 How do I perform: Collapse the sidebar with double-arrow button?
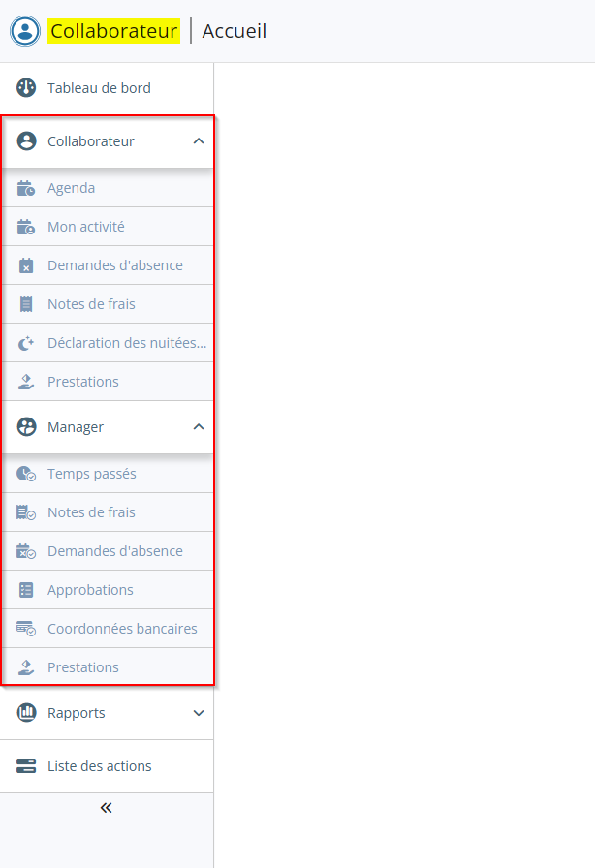click(x=107, y=808)
